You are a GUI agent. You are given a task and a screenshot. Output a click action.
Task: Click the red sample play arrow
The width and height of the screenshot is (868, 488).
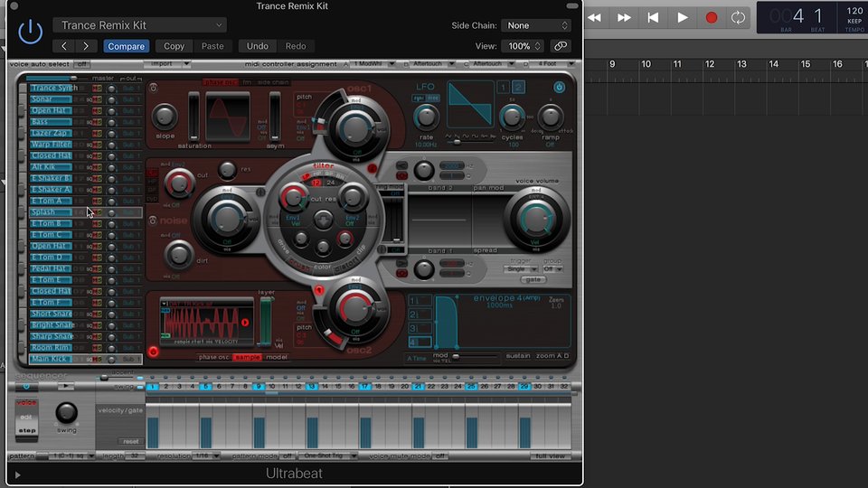[245, 322]
